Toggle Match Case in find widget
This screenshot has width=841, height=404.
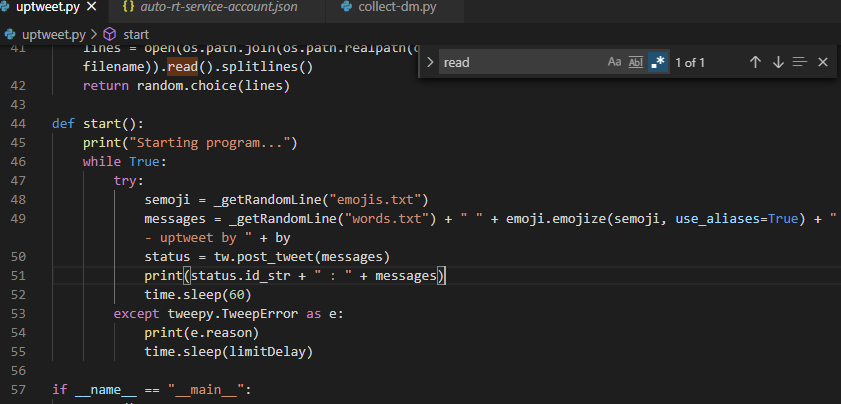coord(614,62)
